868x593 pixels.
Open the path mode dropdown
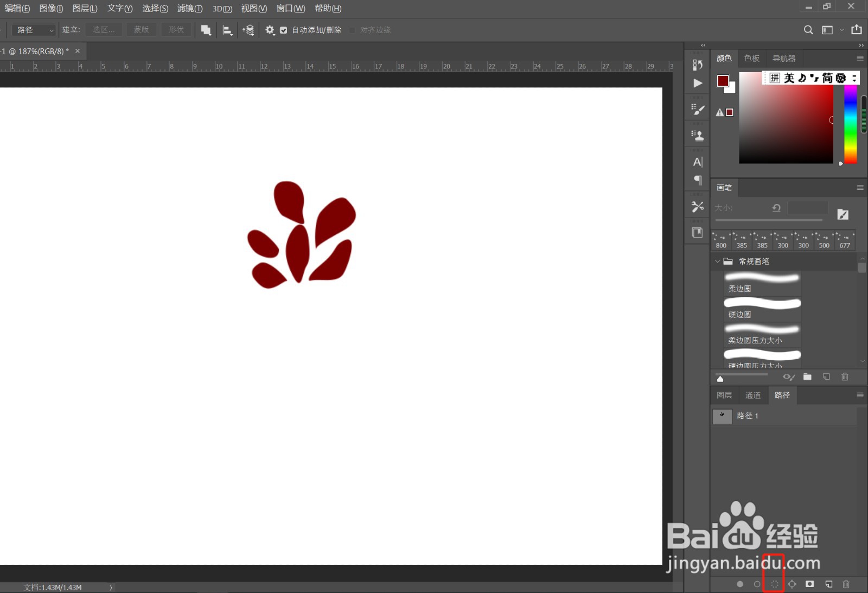34,30
